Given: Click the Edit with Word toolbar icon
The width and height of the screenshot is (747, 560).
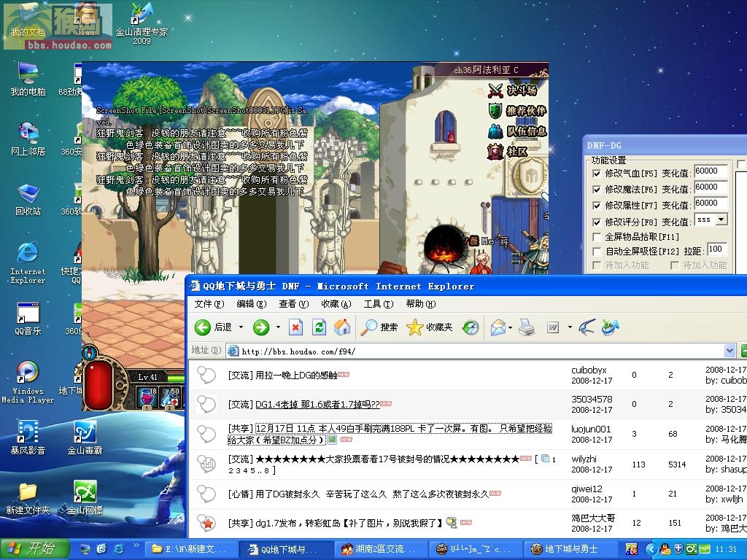Looking at the screenshot, I should coord(553,327).
